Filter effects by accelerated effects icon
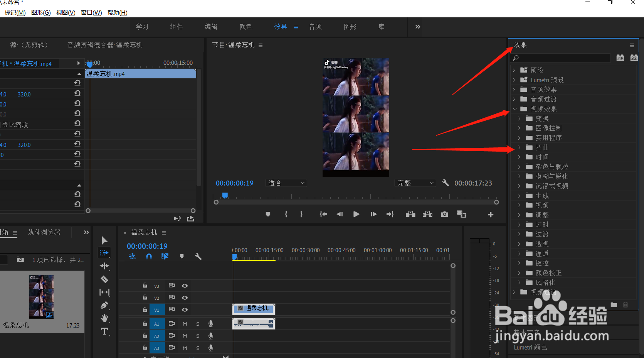This screenshot has height=358, width=644. (620, 58)
